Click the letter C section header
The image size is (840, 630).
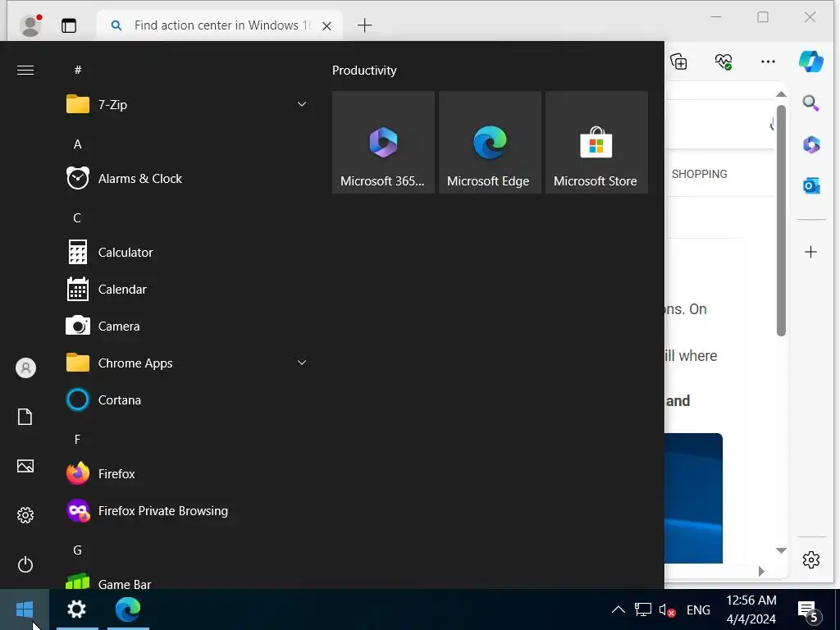coord(77,218)
